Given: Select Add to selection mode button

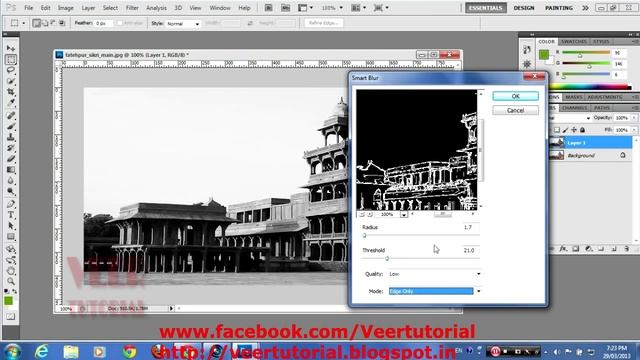Looking at the screenshot, I should point(45,23).
